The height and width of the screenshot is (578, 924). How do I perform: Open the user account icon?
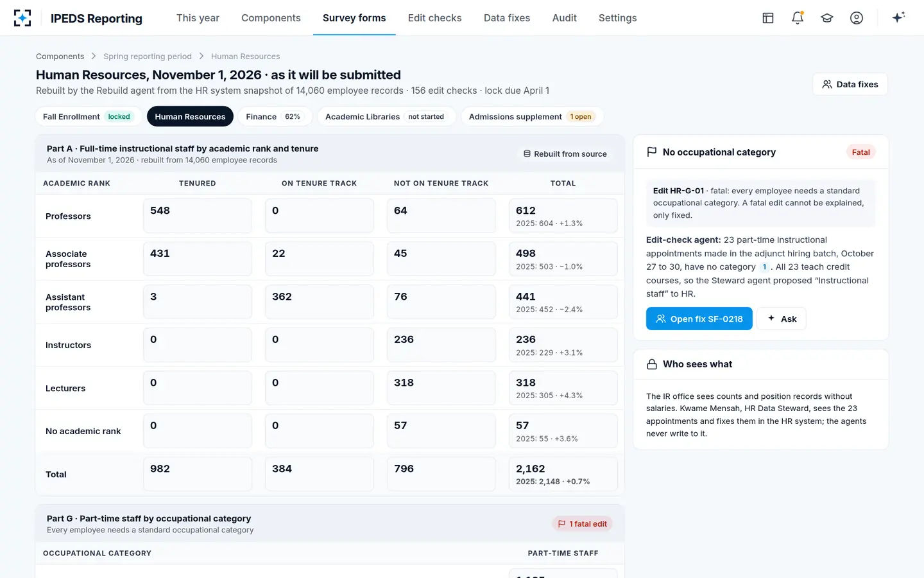pyautogui.click(x=857, y=18)
